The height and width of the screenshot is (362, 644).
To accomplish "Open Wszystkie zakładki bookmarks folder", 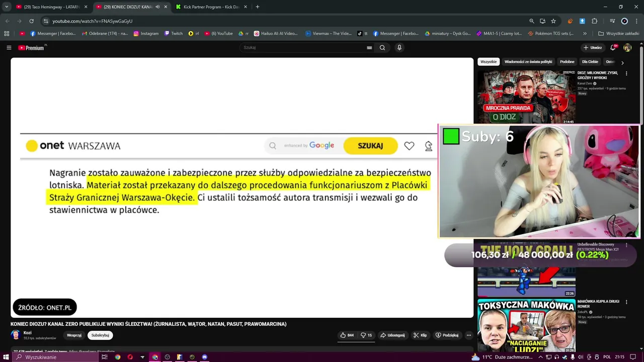I will click(618, 34).
